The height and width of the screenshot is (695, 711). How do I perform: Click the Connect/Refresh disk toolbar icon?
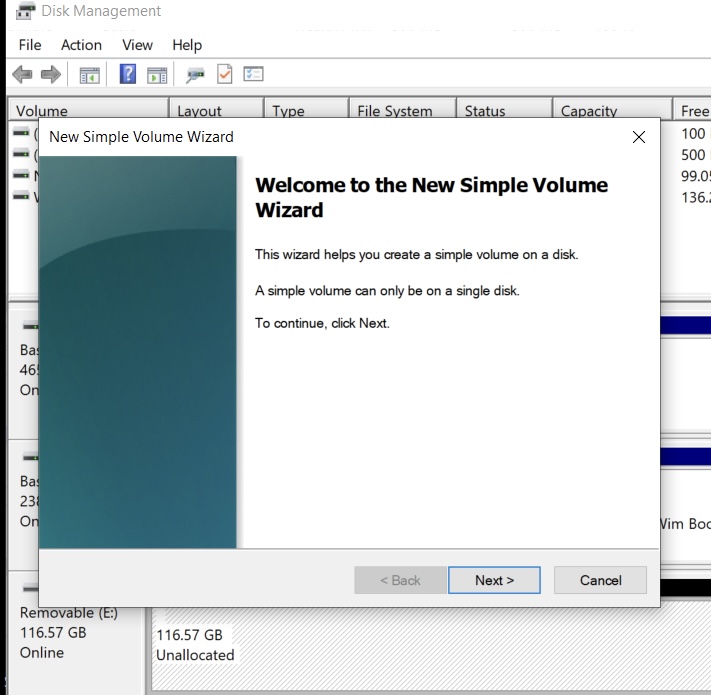[x=195, y=75]
